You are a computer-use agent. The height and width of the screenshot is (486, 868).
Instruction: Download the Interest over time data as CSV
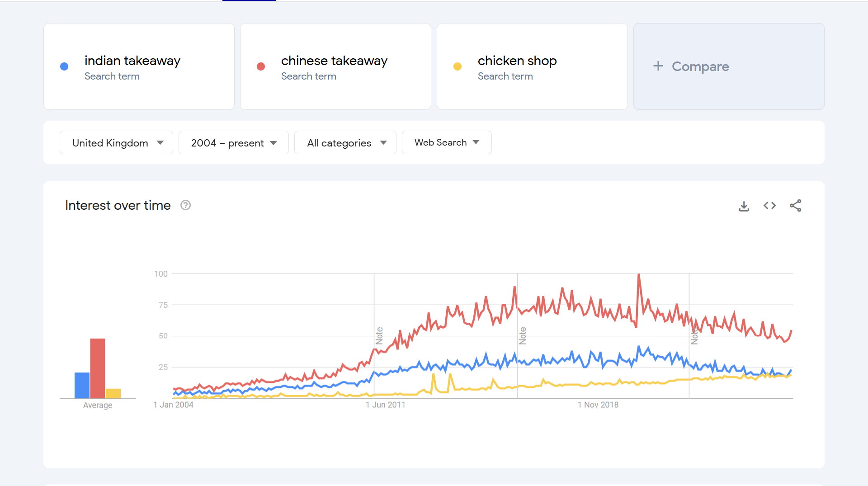click(x=744, y=206)
